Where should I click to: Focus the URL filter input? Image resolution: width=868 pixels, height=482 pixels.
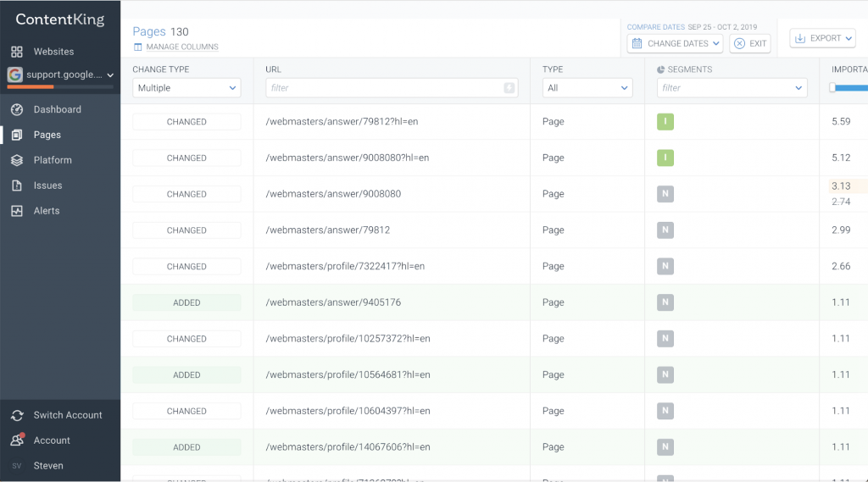tap(392, 88)
